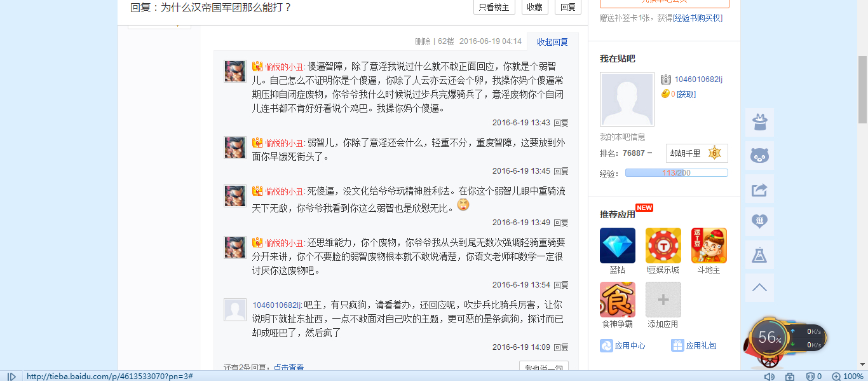This screenshot has width=868, height=381.
Task: Click the 应用中心 link
Action: pos(623,345)
